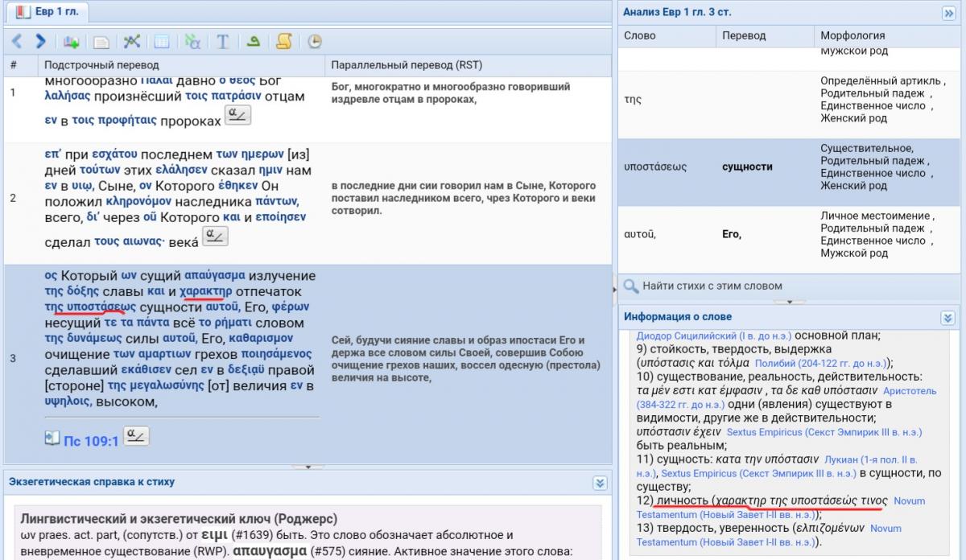Viewport: 966px width, 560px height.
Task: Open the Пс 109:1 cross-reference link
Action: tap(90, 441)
